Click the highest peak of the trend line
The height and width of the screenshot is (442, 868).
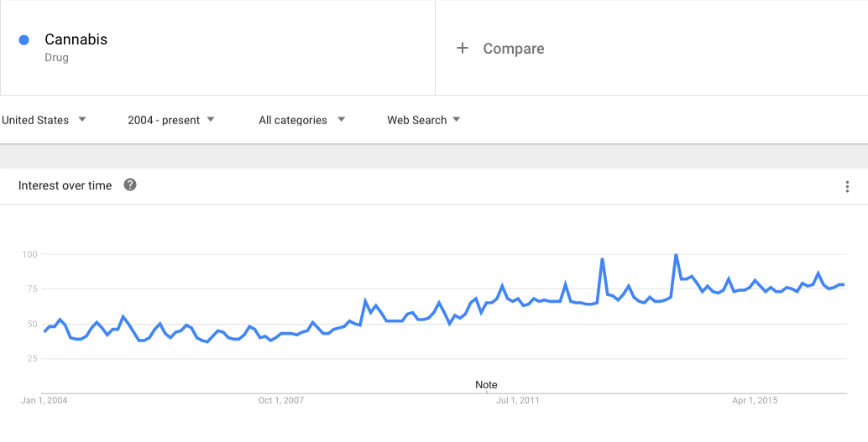[676, 255]
